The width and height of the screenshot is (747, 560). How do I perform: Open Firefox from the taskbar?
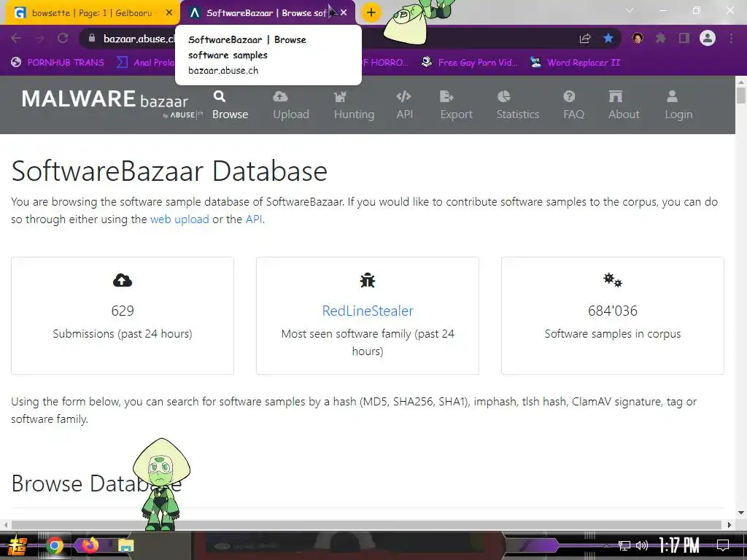90,545
